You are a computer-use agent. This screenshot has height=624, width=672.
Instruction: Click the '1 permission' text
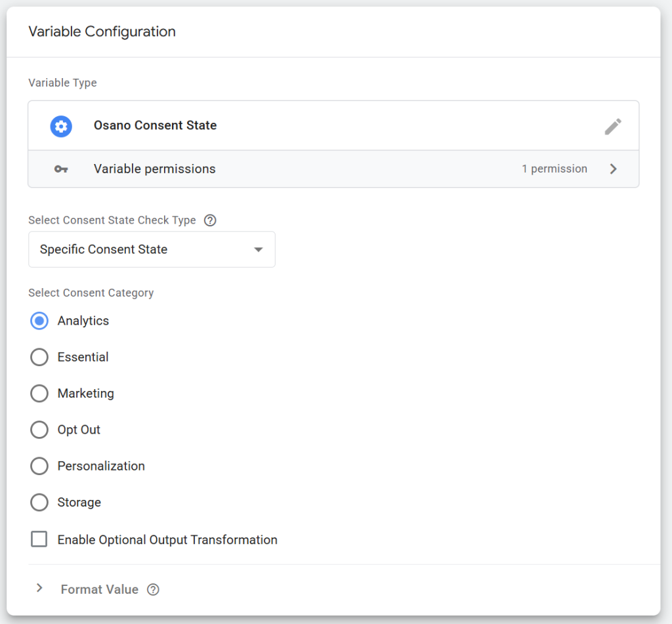click(555, 169)
